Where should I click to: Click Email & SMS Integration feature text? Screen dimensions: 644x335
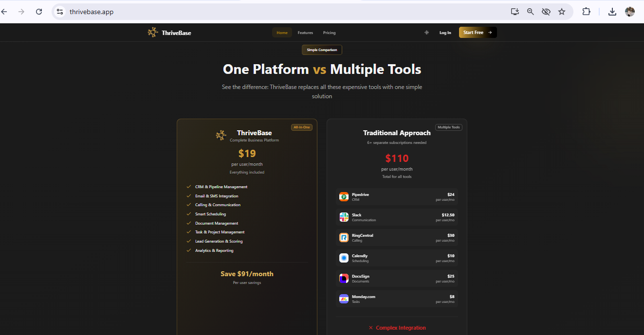tap(217, 196)
